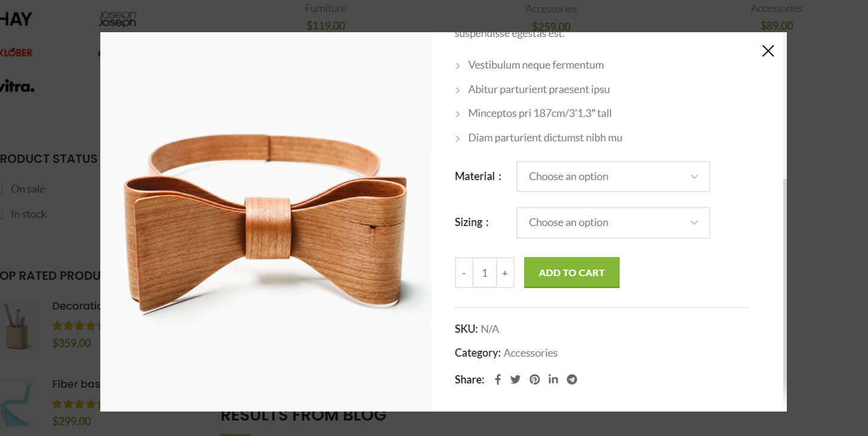Click the quantity input field
Image resolution: width=868 pixels, height=436 pixels.
point(485,273)
